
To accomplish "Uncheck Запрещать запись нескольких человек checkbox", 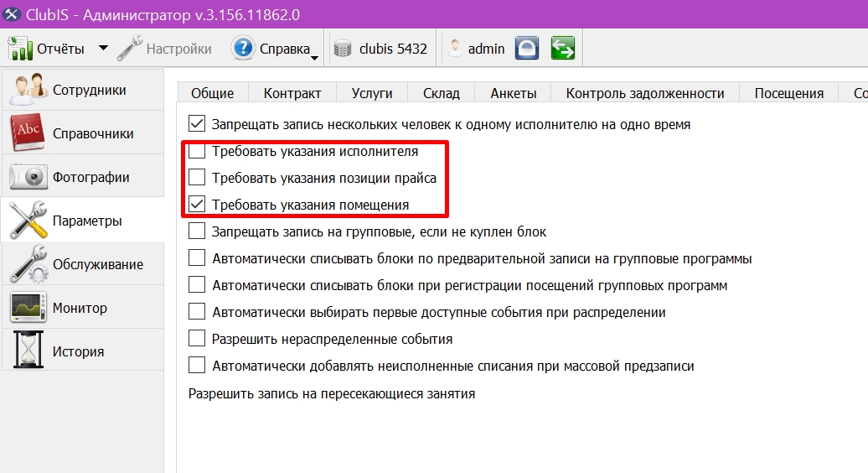I will (x=197, y=123).
